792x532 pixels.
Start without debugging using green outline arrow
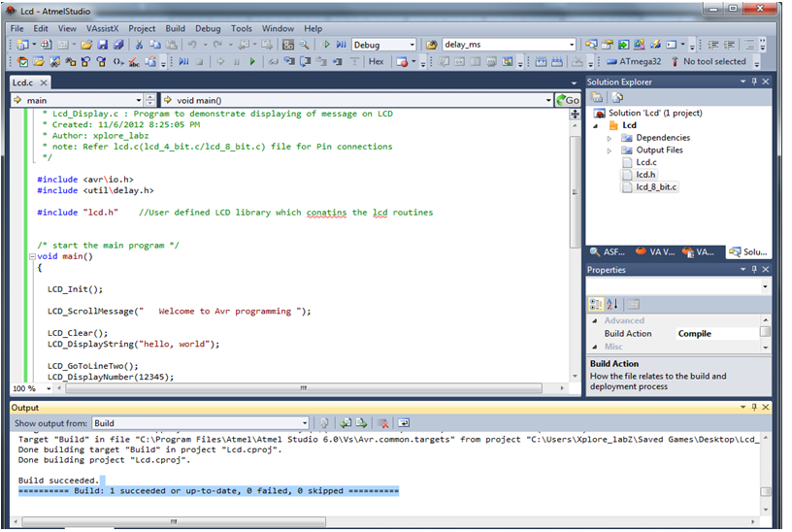326,45
